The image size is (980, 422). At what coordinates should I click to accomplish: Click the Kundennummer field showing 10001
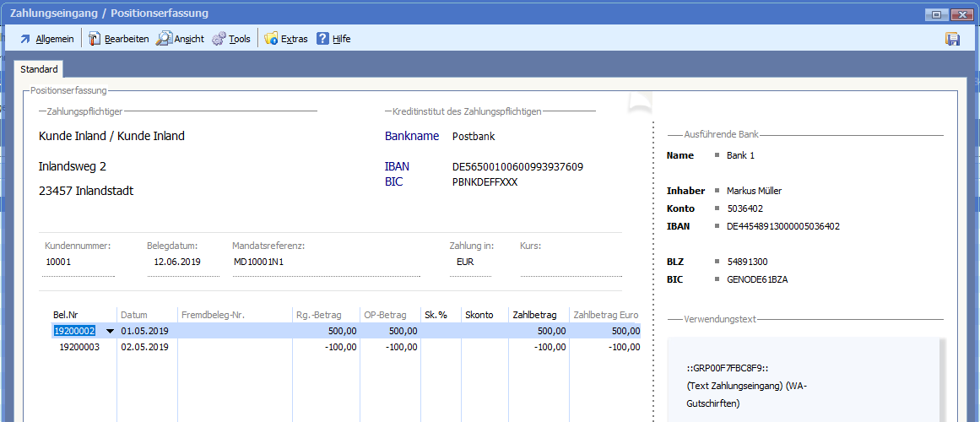pyautogui.click(x=78, y=262)
